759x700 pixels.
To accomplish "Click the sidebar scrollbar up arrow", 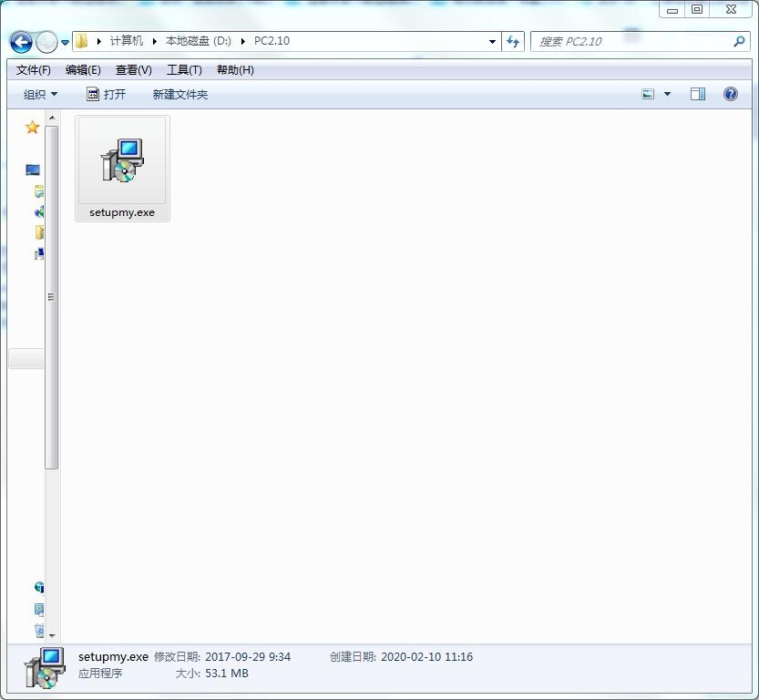I will [52, 118].
